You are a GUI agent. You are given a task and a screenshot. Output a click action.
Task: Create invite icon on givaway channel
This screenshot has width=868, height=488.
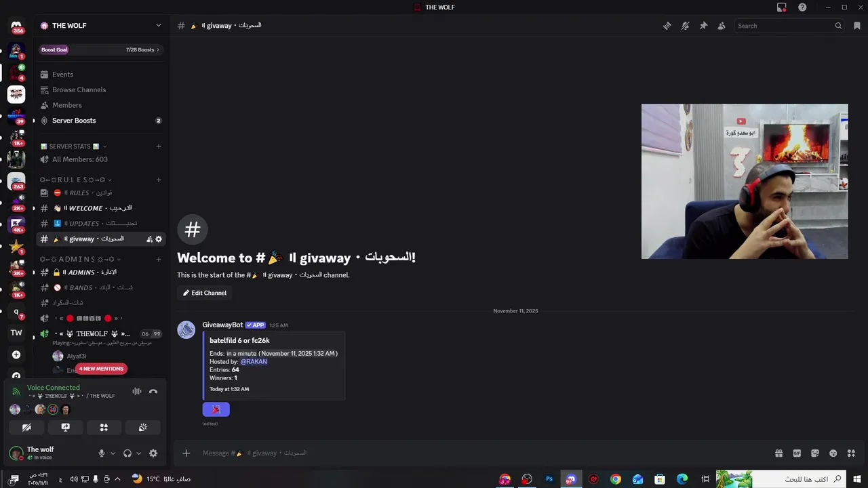150,239
